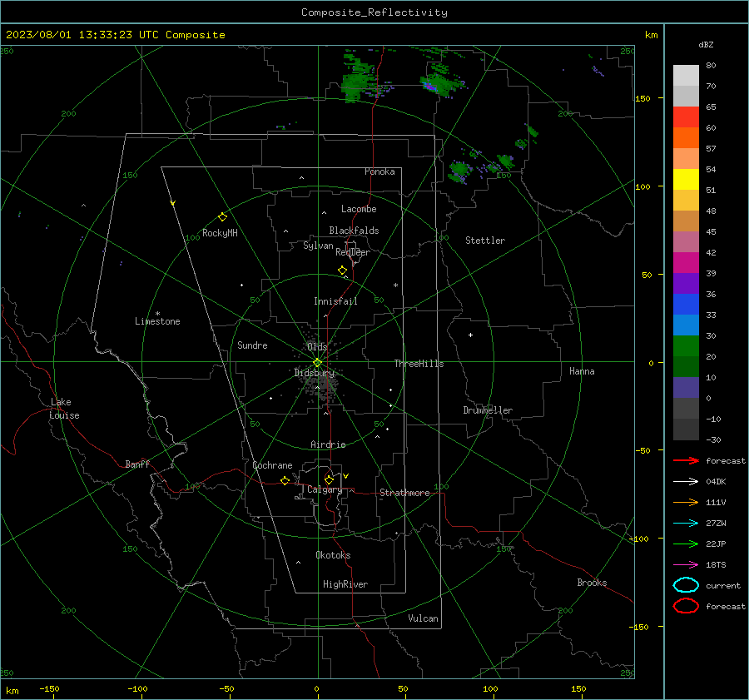Viewport: 749px width, 700px height.
Task: Click the Okotoks town label
Action: pyautogui.click(x=333, y=555)
